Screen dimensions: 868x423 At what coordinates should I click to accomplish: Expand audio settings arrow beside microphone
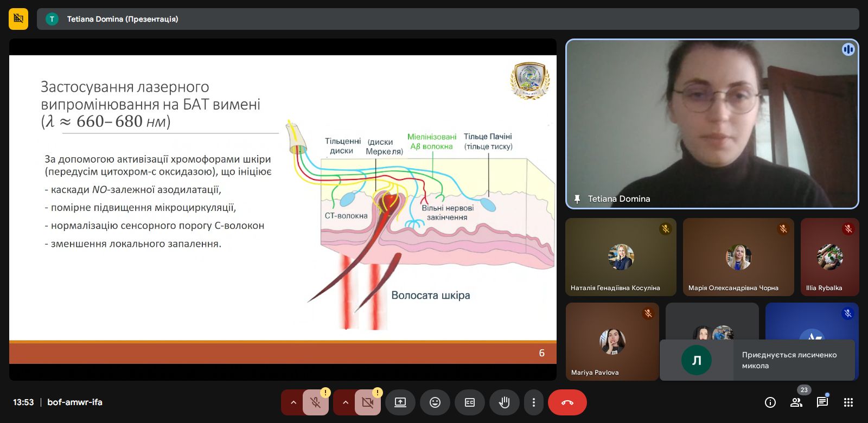coord(293,402)
